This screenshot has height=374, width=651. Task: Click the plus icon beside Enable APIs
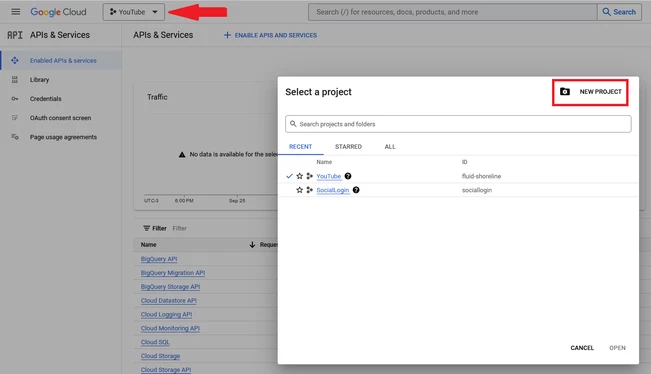pyautogui.click(x=227, y=35)
